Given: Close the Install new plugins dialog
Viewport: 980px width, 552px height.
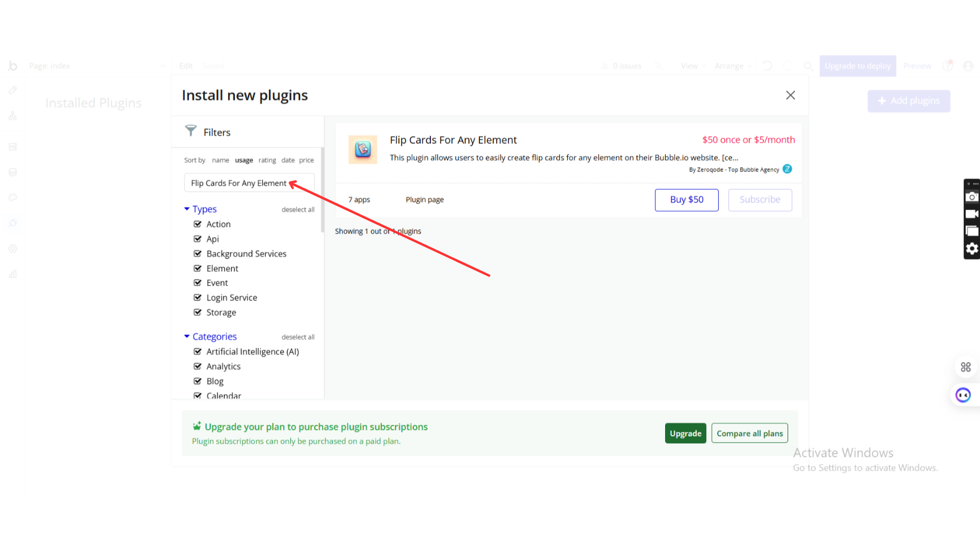Looking at the screenshot, I should pos(791,95).
